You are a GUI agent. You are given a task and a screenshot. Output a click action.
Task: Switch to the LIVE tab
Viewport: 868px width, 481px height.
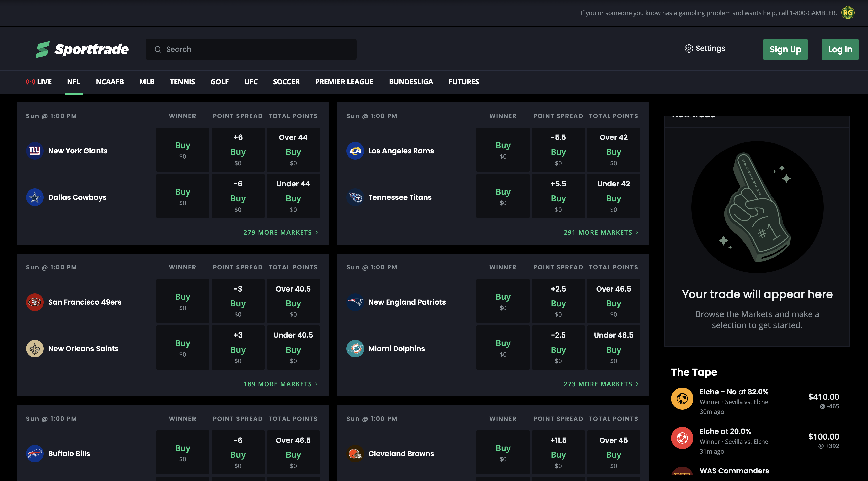[x=39, y=82]
